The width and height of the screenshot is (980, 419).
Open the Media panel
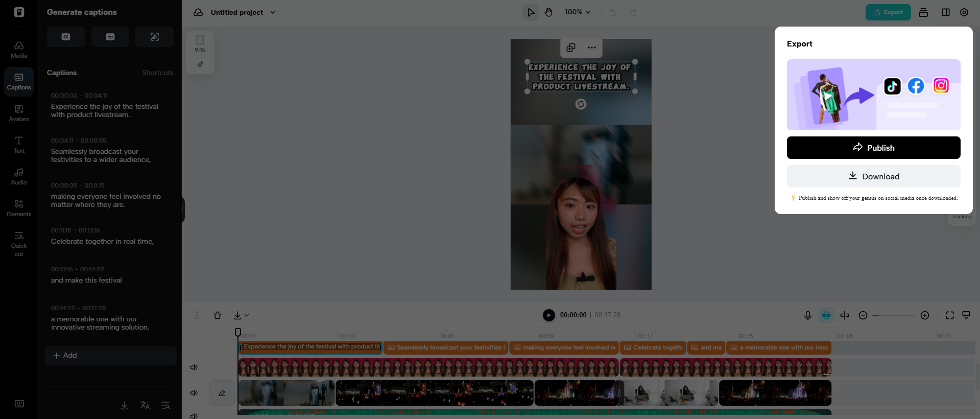pos(19,50)
